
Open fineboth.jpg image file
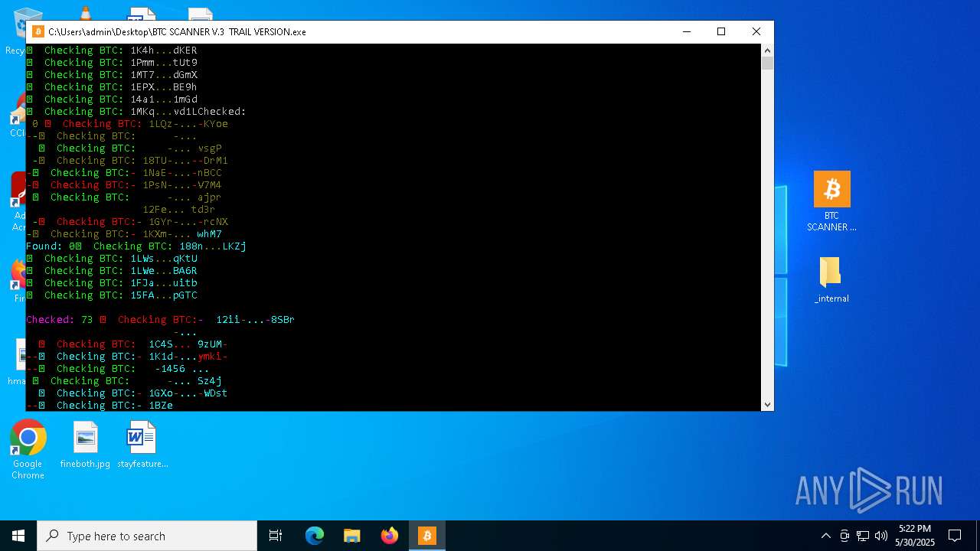[x=85, y=445]
